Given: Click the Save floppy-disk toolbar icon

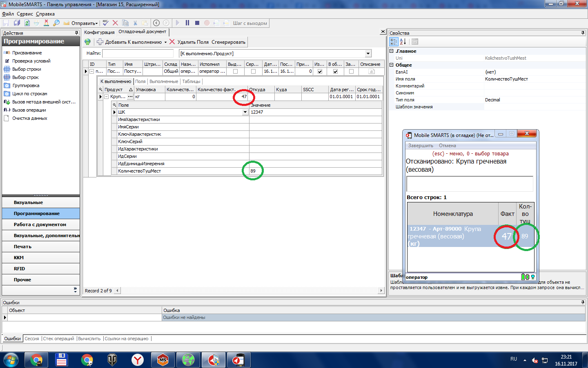Looking at the screenshot, I should (x=6, y=23).
